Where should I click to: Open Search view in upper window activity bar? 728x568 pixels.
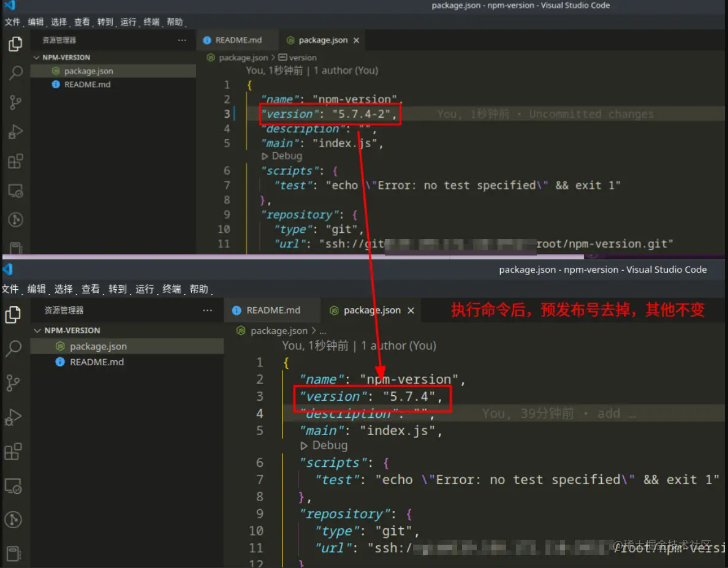tap(15, 72)
